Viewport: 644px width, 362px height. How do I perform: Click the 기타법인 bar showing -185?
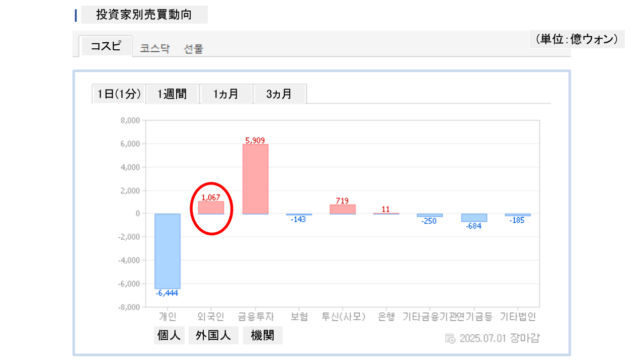(x=517, y=215)
